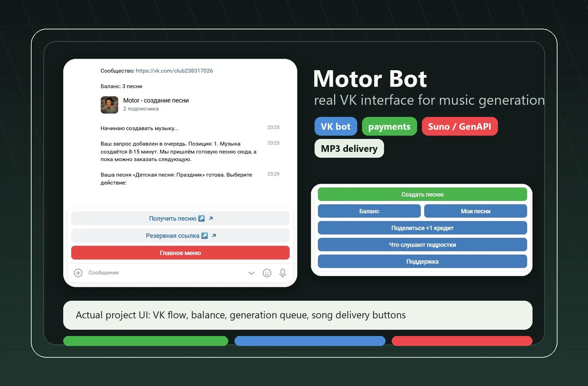The image size is (588, 386).
Task: Click the Получить песню button
Action: point(180,218)
